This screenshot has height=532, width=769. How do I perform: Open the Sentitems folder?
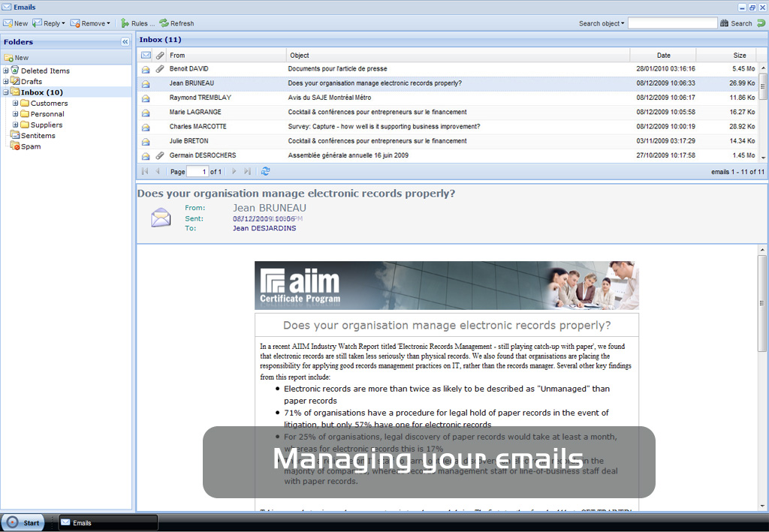38,136
